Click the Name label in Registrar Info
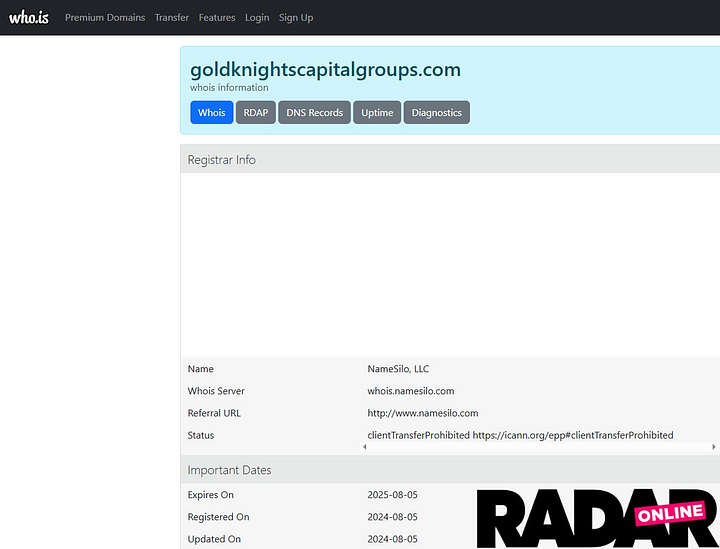Viewport: 720px width, 549px height. (x=200, y=369)
